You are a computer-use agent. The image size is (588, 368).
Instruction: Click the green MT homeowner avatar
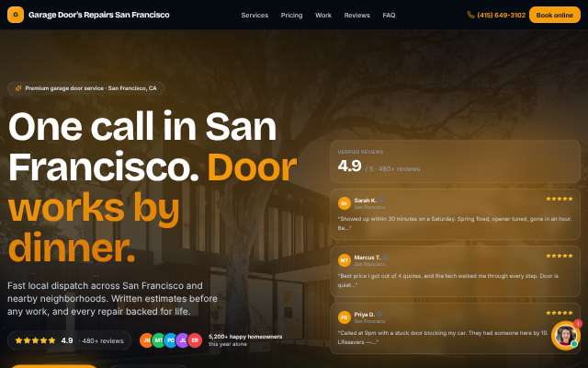click(x=159, y=340)
